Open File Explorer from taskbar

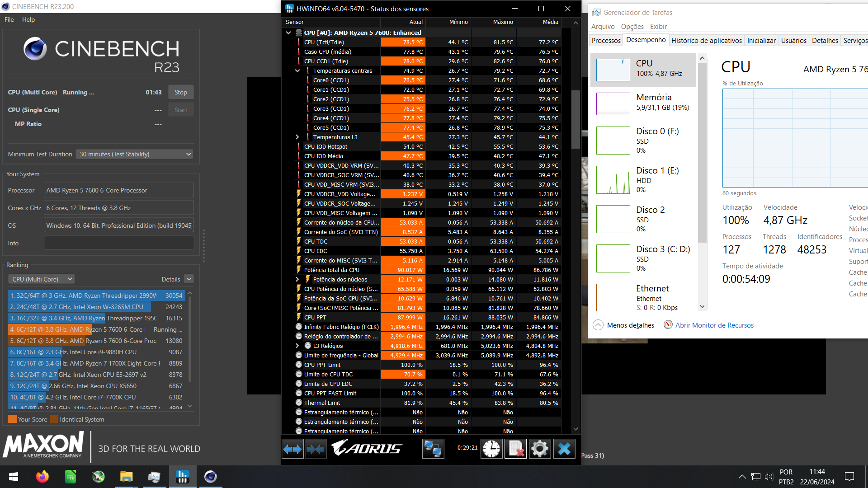(x=126, y=477)
